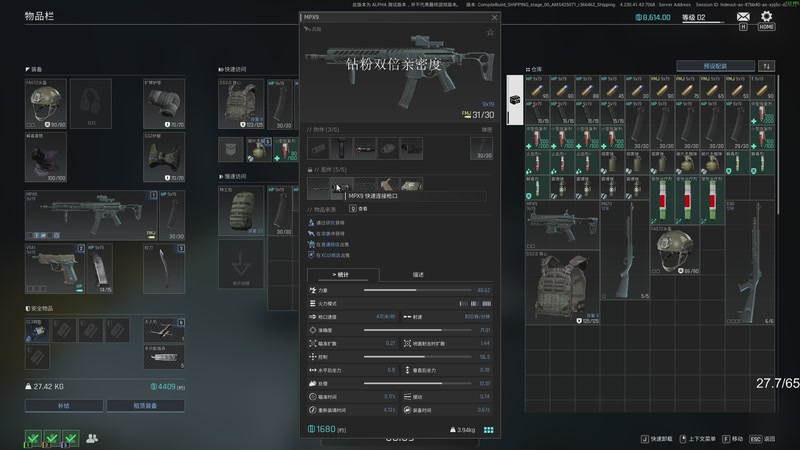Select the vertical foregrip attachment slot

click(341, 148)
